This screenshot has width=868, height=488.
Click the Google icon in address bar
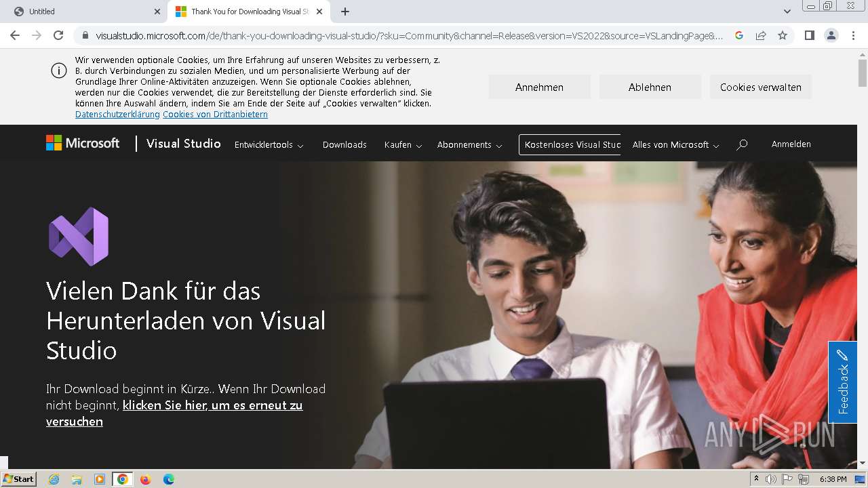click(739, 35)
